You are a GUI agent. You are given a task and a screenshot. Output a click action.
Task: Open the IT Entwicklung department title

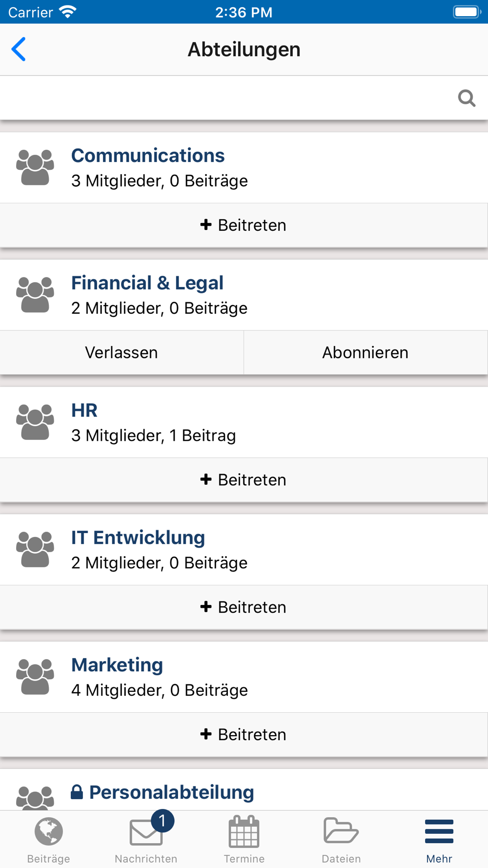138,538
